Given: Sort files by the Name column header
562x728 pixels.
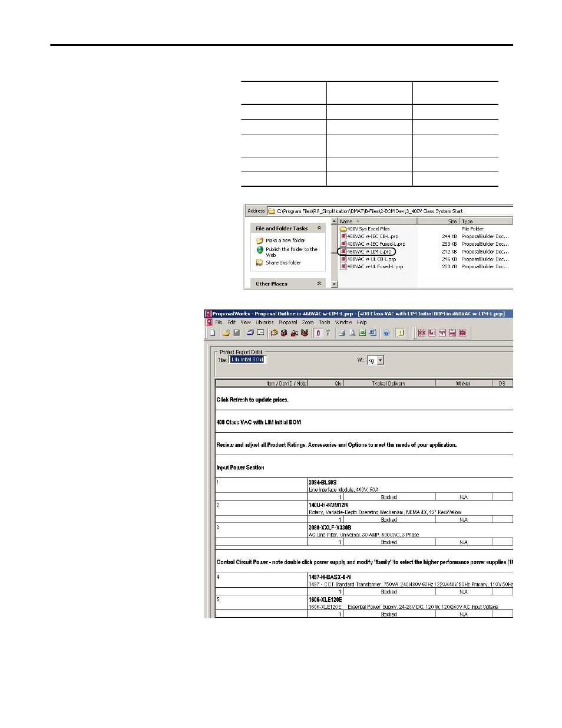Looking at the screenshot, I should click(x=377, y=222).
